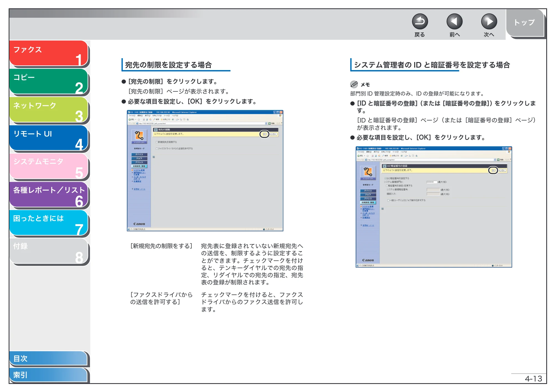This screenshot has height=392, width=554.
Task: Check 新規宛先を制限する checkbox
Action: (157, 142)
